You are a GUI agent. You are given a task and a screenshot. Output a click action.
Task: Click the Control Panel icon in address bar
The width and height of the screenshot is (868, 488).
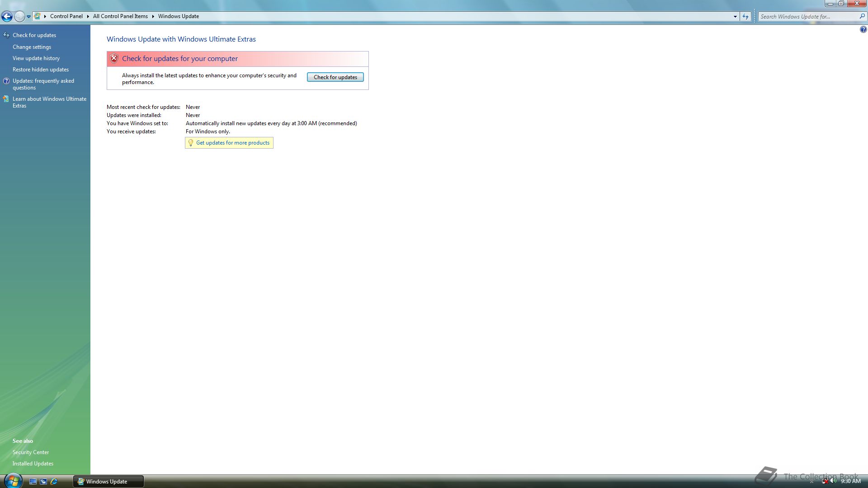tap(37, 16)
